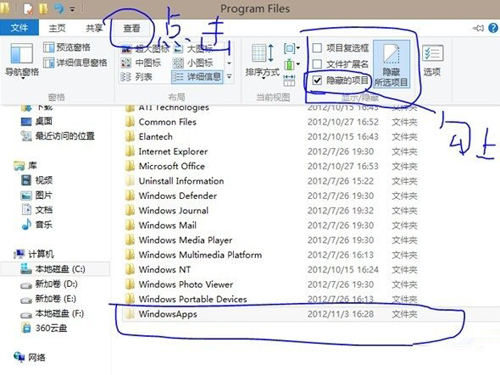This screenshot has width=500, height=375.
Task: Toggle the 预览窗格 preview pane
Action: click(x=67, y=47)
